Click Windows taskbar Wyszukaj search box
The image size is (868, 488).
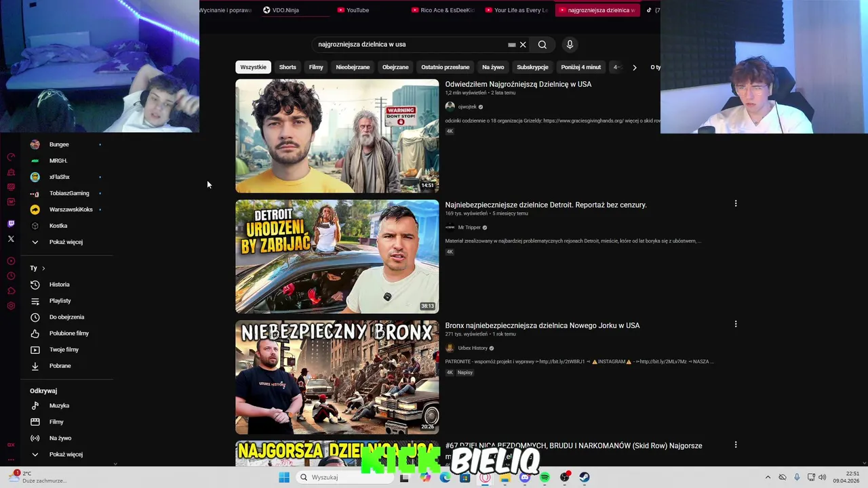tap(344, 477)
